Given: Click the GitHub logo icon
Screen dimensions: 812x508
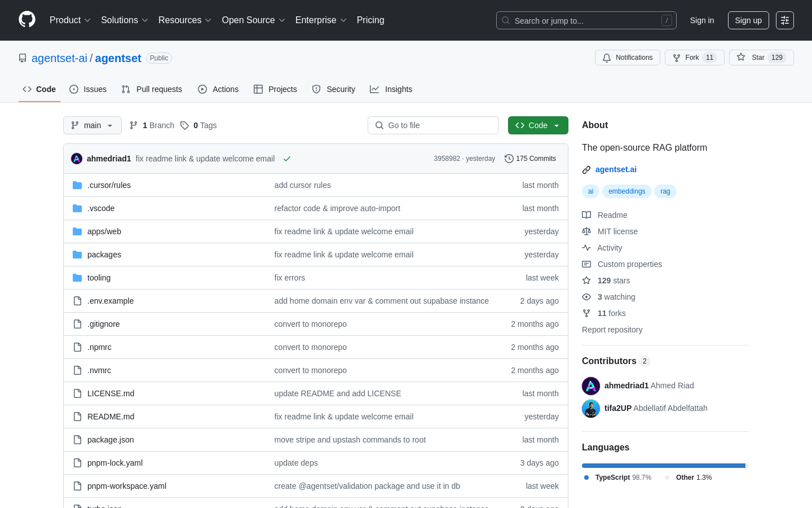Looking at the screenshot, I should tap(27, 20).
